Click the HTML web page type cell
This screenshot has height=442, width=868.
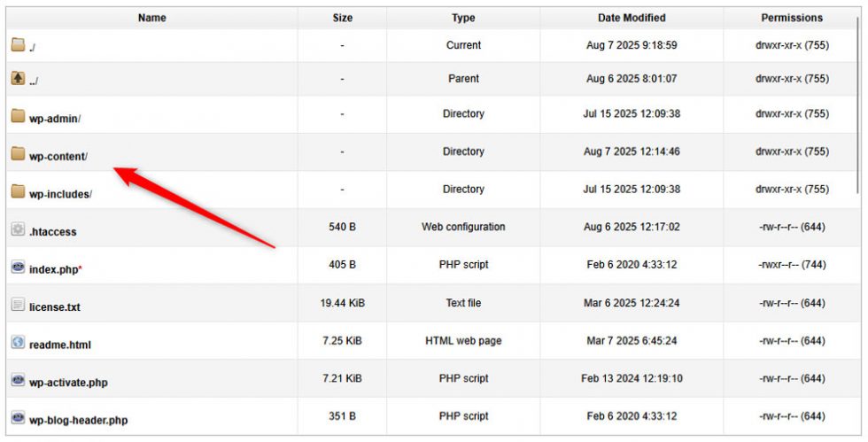463,341
